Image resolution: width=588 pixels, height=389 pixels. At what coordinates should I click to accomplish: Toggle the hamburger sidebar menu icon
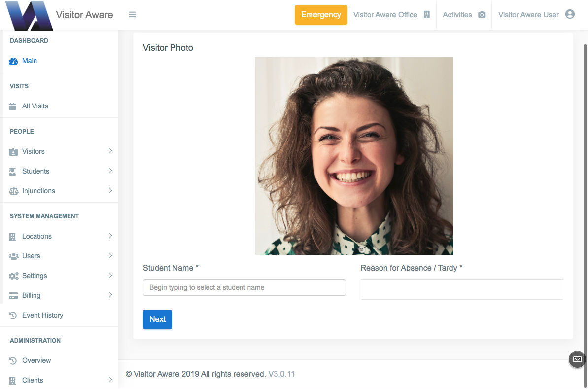click(132, 15)
